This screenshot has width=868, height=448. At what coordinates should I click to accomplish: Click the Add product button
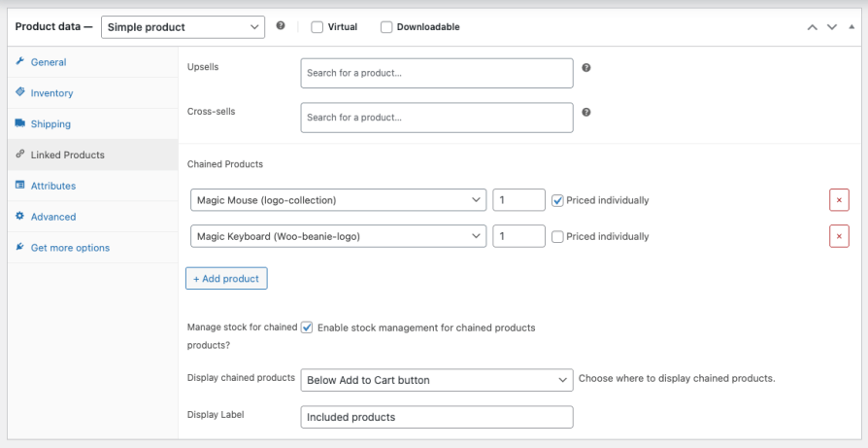click(226, 279)
